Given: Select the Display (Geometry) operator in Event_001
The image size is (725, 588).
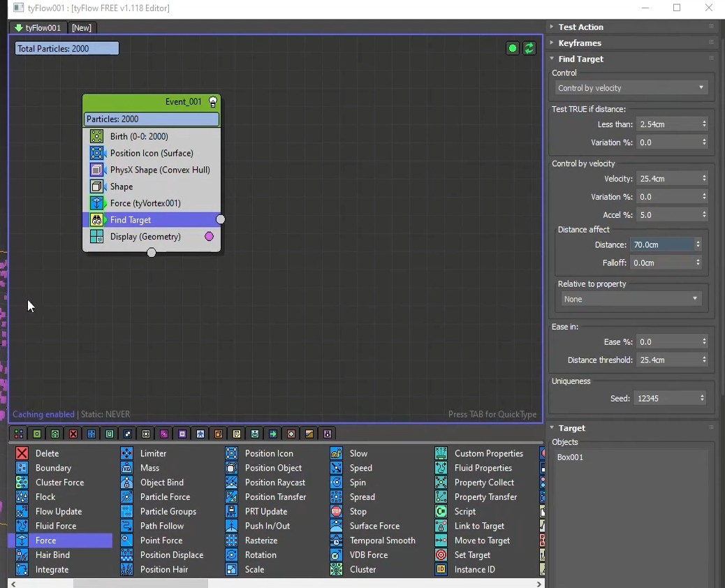Looking at the screenshot, I should (145, 237).
